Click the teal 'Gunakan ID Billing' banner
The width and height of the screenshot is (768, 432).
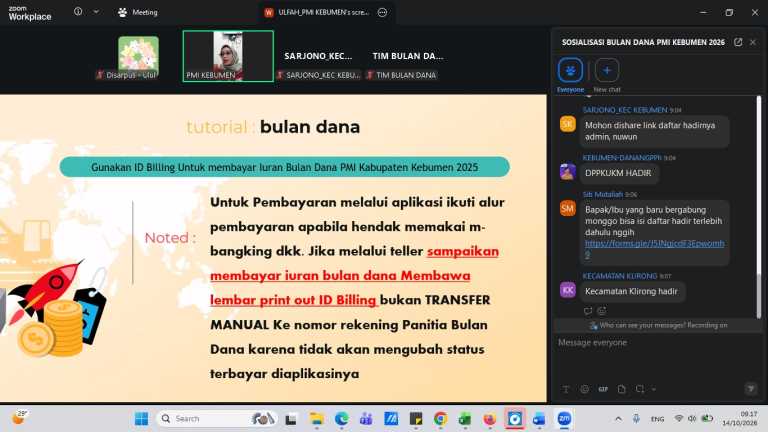pos(285,167)
